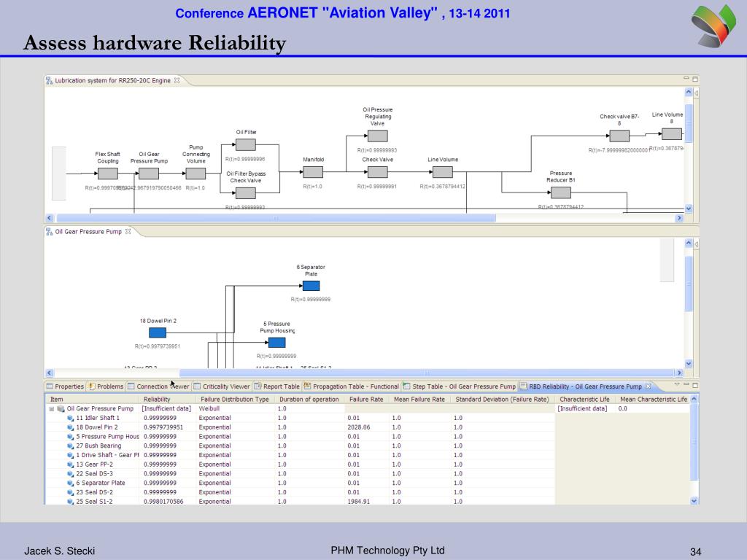Select the 11 Idler Shaft 1 row

[300, 418]
